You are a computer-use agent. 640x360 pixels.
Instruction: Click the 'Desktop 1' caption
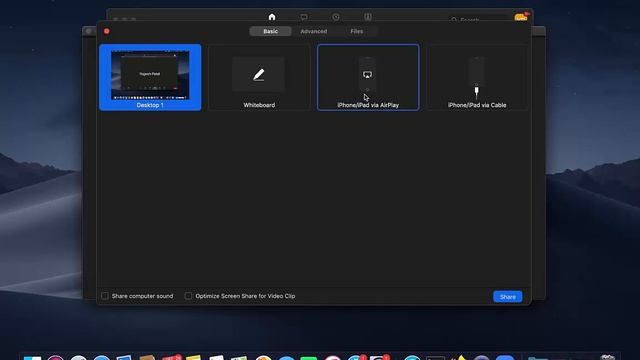point(150,105)
